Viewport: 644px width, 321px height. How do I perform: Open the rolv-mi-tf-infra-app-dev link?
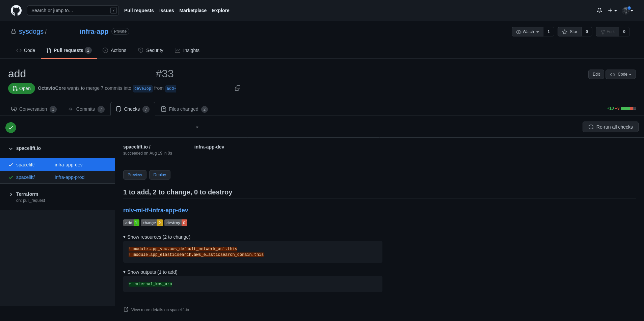(x=156, y=210)
